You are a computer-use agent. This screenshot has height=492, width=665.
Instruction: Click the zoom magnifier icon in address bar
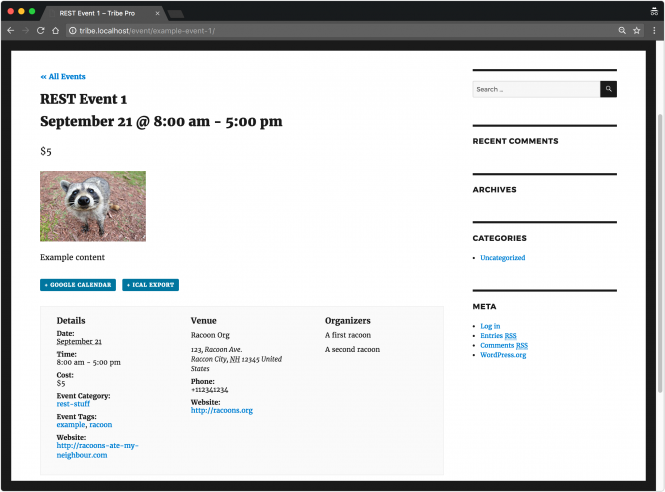621,31
